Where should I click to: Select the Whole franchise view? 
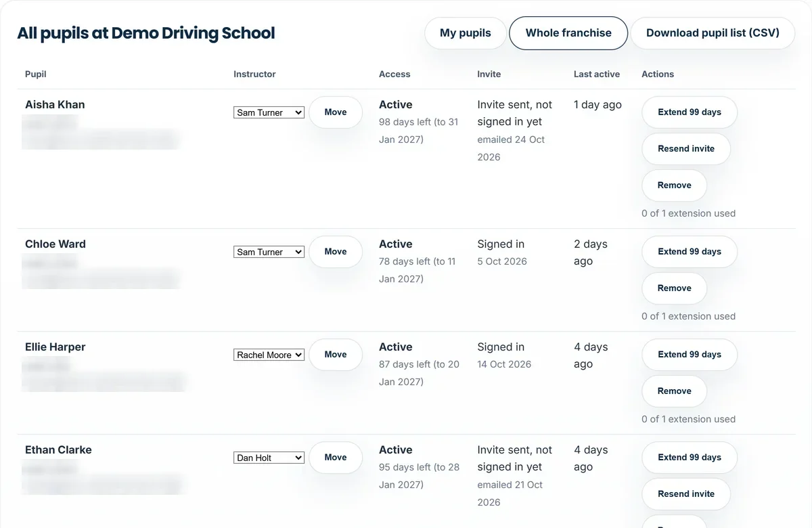click(x=568, y=33)
